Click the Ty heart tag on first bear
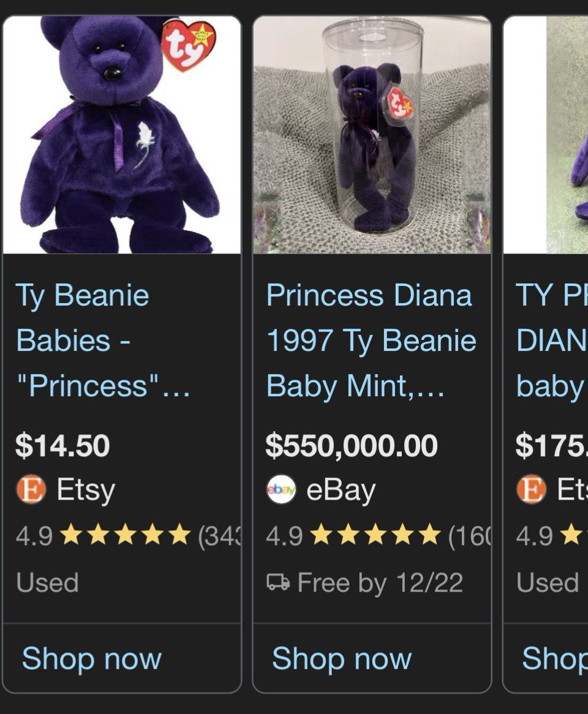The image size is (588, 714). [189, 44]
